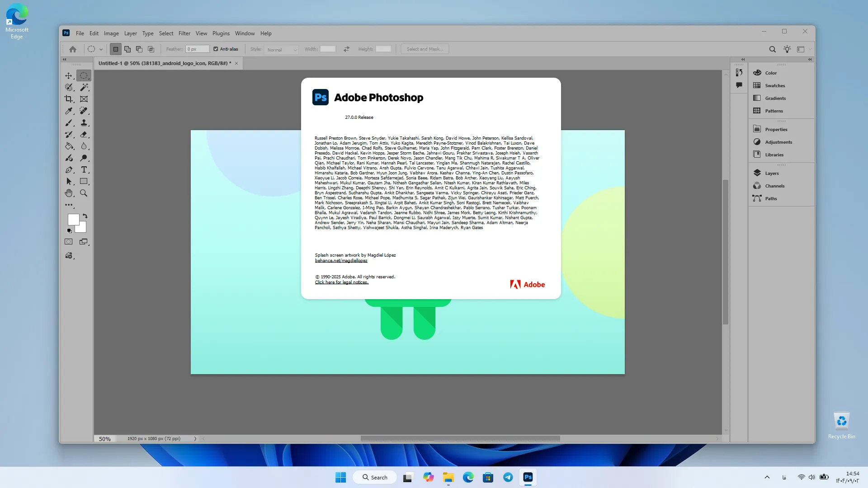Click the foreground color swatch
The image size is (868, 488).
tap(73, 220)
